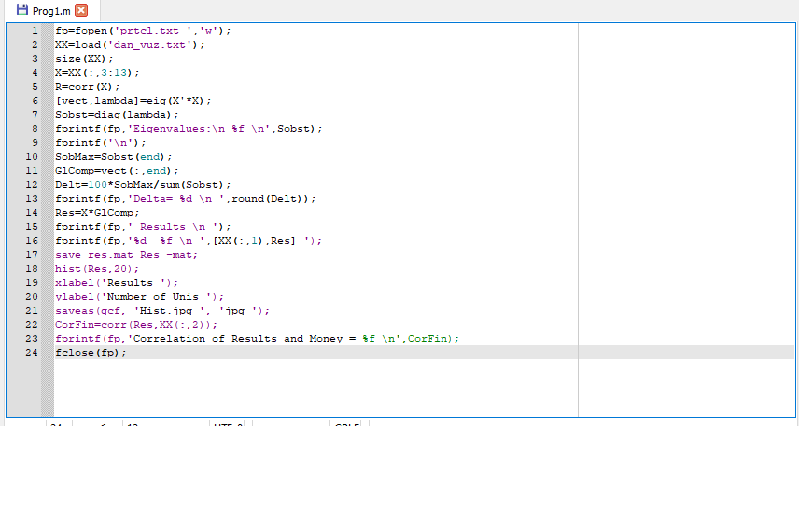Click line number 18 in the gutter
799x532 pixels.
click(x=32, y=268)
